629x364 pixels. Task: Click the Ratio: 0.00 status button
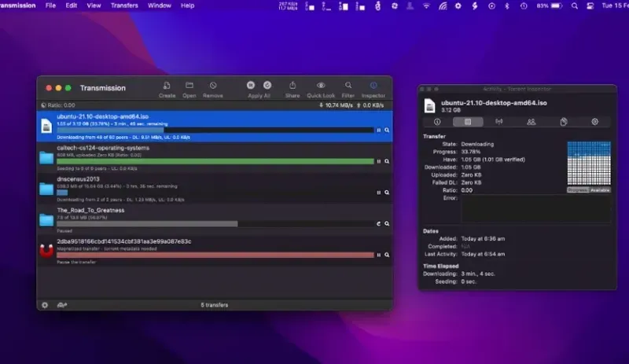tap(58, 105)
